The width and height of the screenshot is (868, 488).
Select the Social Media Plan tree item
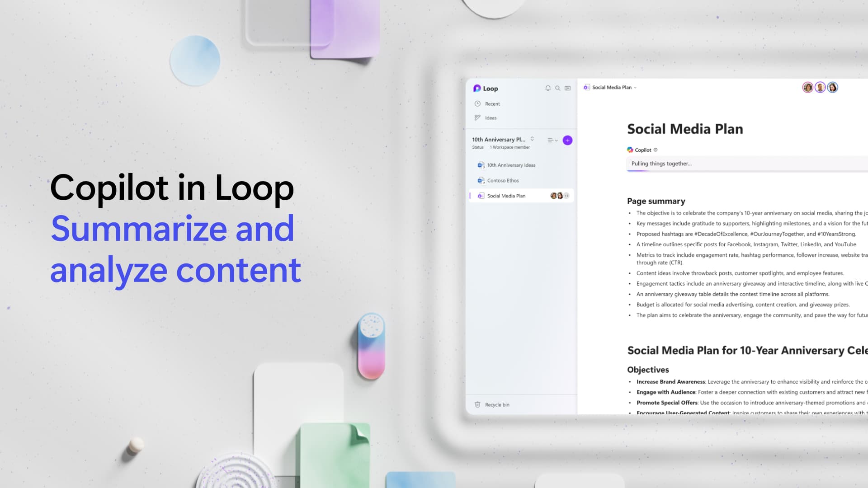(505, 196)
